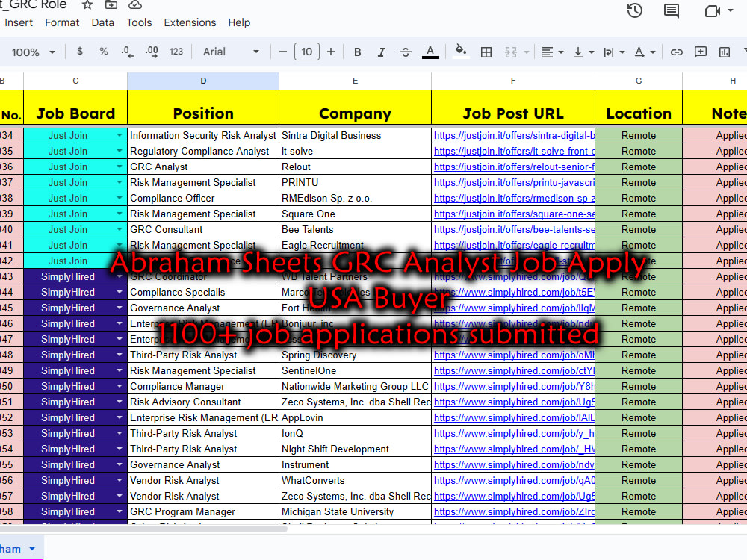Open the Format menu

(x=62, y=22)
